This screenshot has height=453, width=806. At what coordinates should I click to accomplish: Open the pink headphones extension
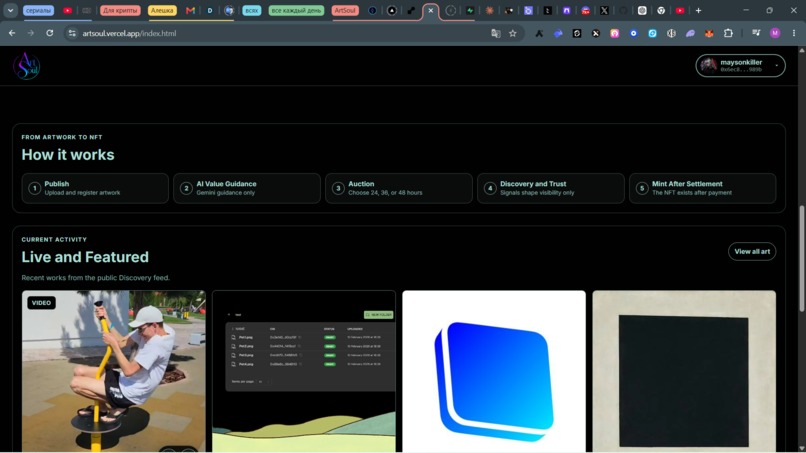pyautogui.click(x=614, y=33)
